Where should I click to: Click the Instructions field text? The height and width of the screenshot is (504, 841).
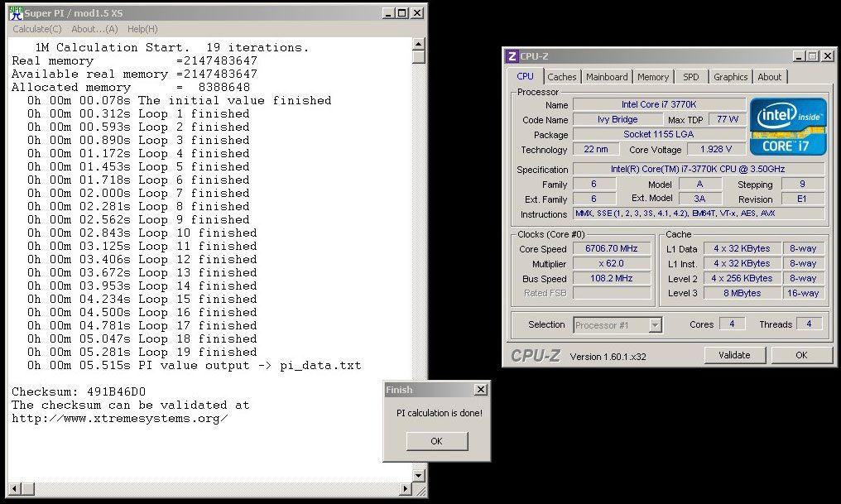[x=699, y=214]
